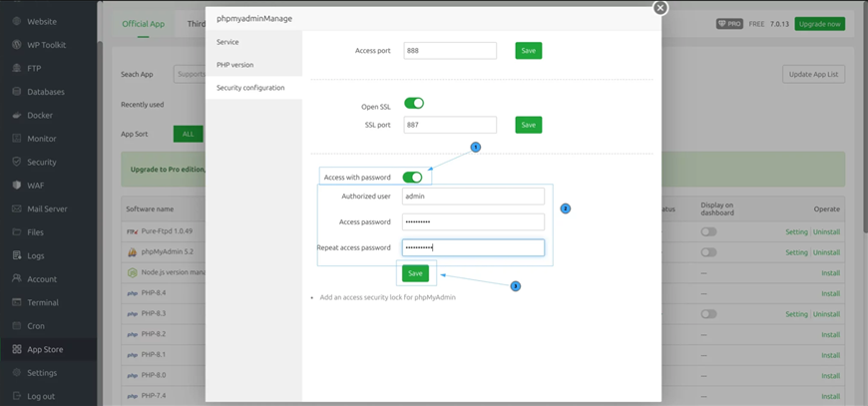Click the Pure-Ftpd software icon
Image resolution: width=868 pixels, height=406 pixels.
coord(132,231)
